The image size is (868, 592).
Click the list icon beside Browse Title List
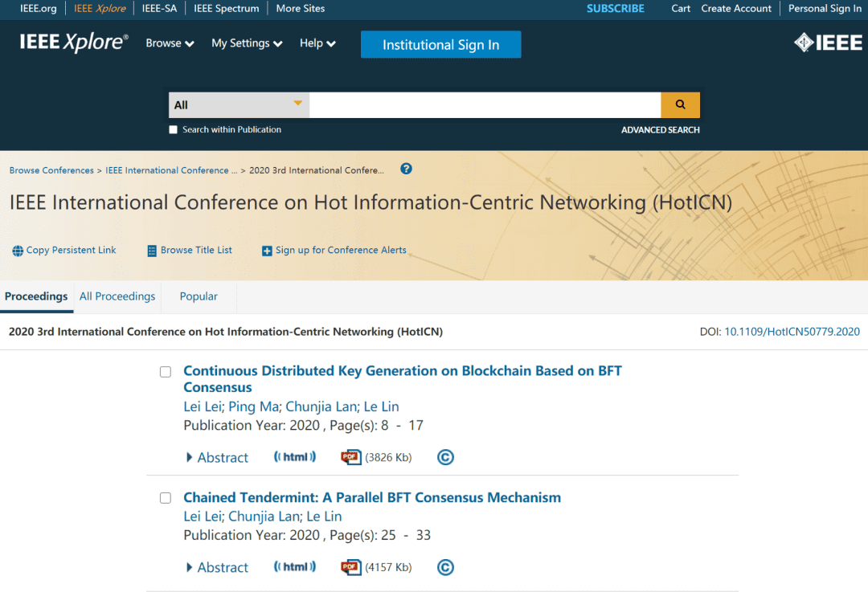coord(152,251)
